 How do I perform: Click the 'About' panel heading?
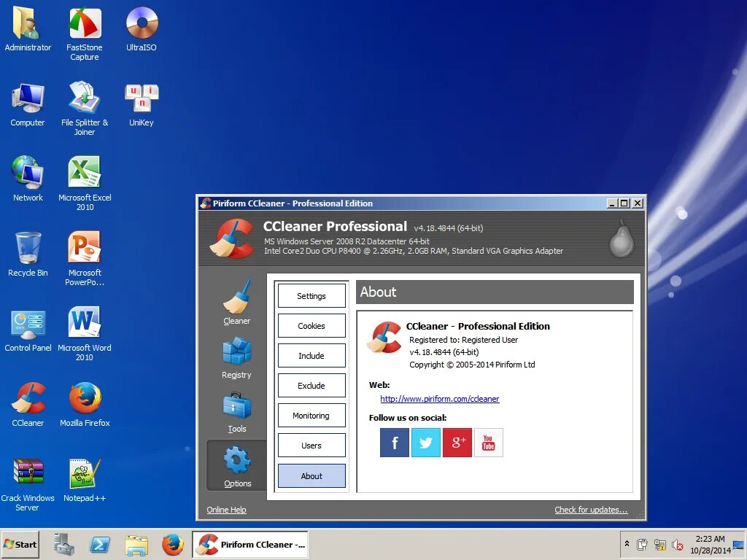pos(379,292)
